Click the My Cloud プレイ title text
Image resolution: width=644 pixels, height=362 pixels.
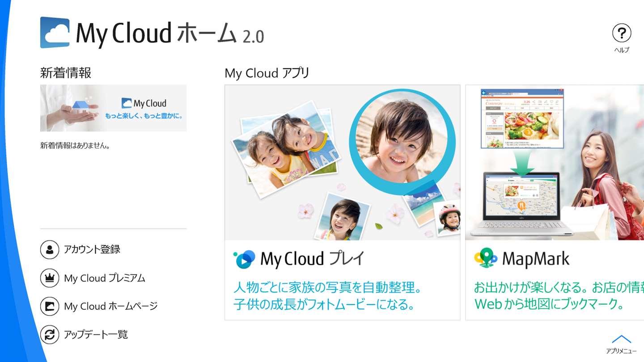(x=312, y=259)
